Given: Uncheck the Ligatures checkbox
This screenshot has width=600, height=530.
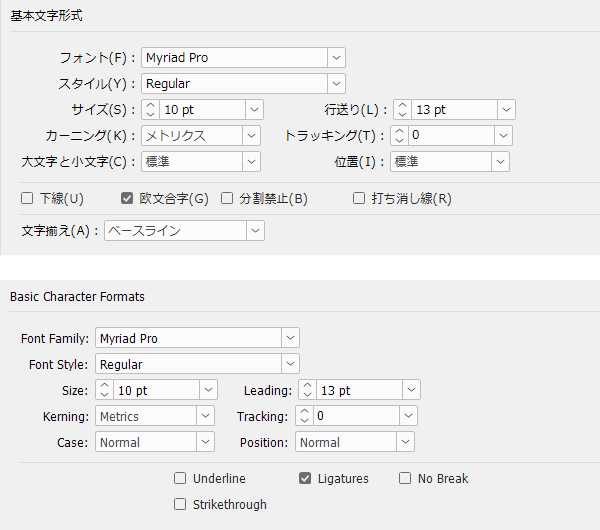Looking at the screenshot, I should [x=305, y=478].
